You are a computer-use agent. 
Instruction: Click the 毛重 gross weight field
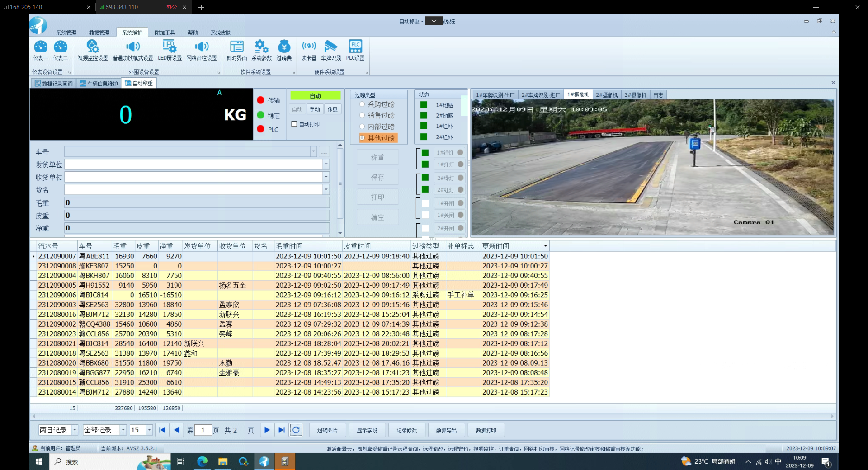(197, 202)
